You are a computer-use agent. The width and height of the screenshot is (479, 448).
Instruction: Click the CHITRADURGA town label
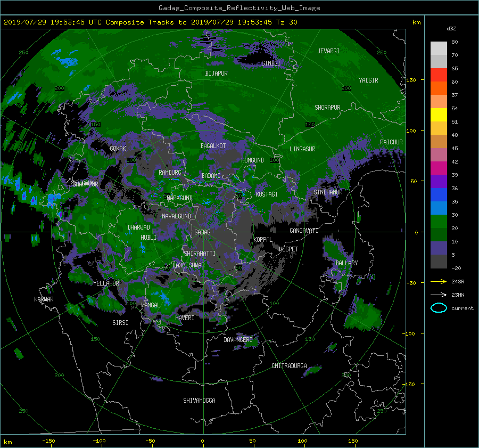click(x=289, y=366)
